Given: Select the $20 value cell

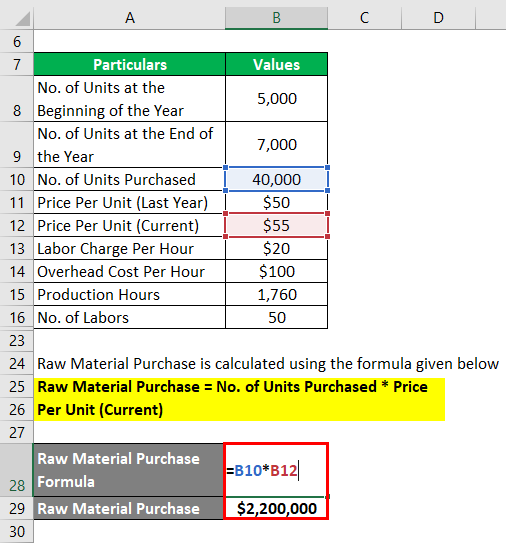Looking at the screenshot, I should [x=276, y=249].
